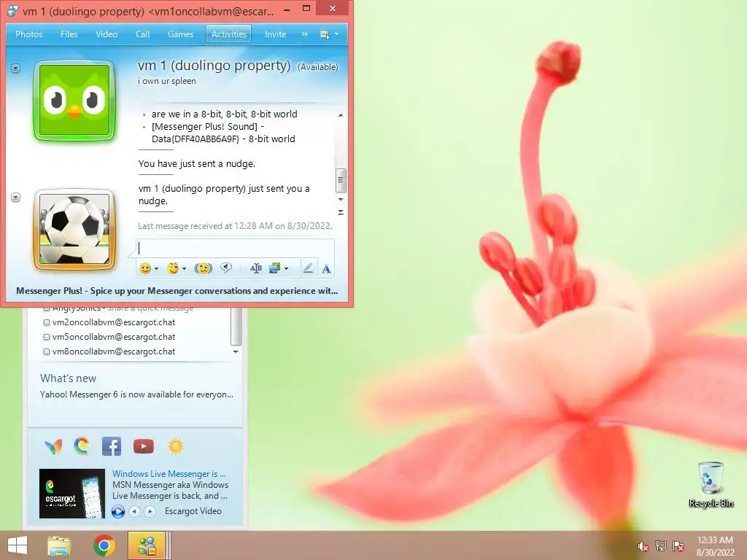The width and height of the screenshot is (747, 560).
Task: Click chat history scroll down arrow
Action: pos(341,200)
